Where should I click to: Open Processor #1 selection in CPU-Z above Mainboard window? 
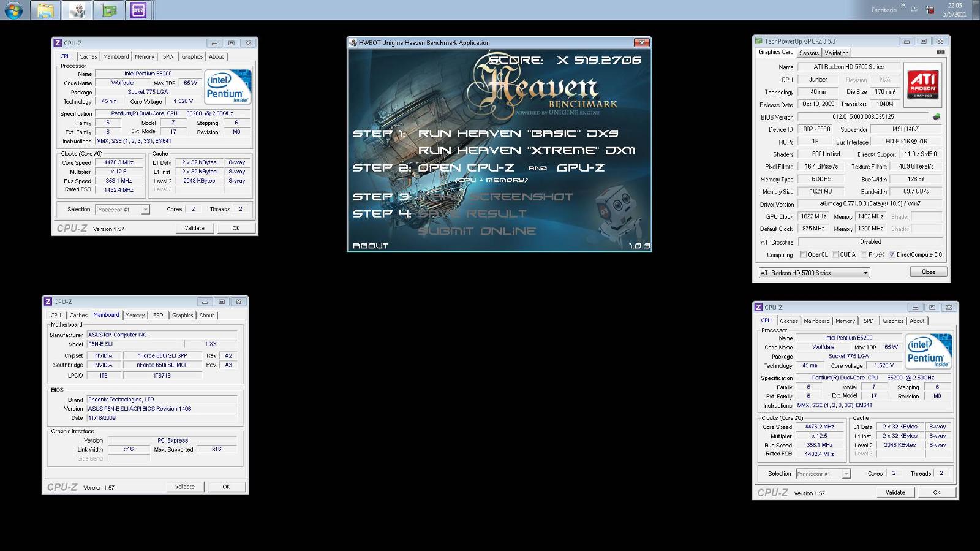[122, 210]
